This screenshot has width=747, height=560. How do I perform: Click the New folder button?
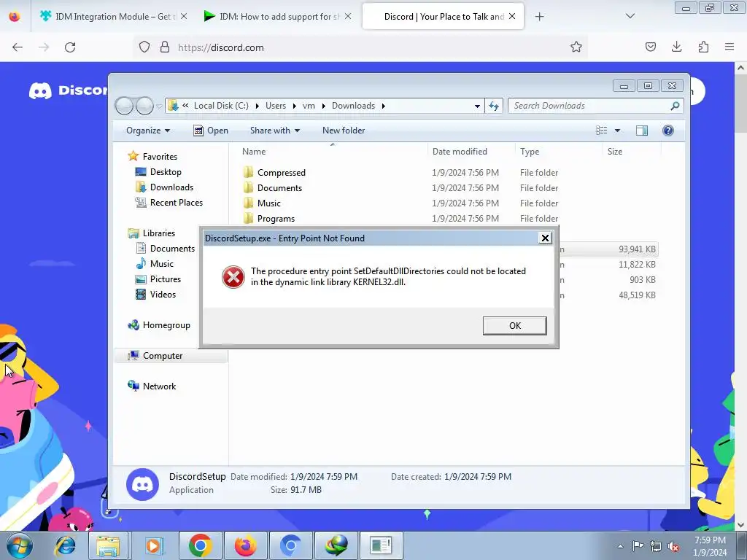coord(344,131)
